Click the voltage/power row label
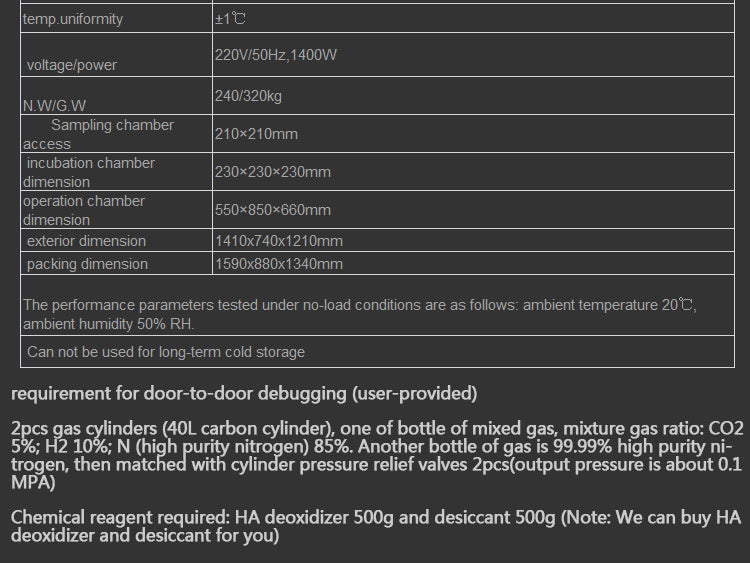 coord(71,65)
